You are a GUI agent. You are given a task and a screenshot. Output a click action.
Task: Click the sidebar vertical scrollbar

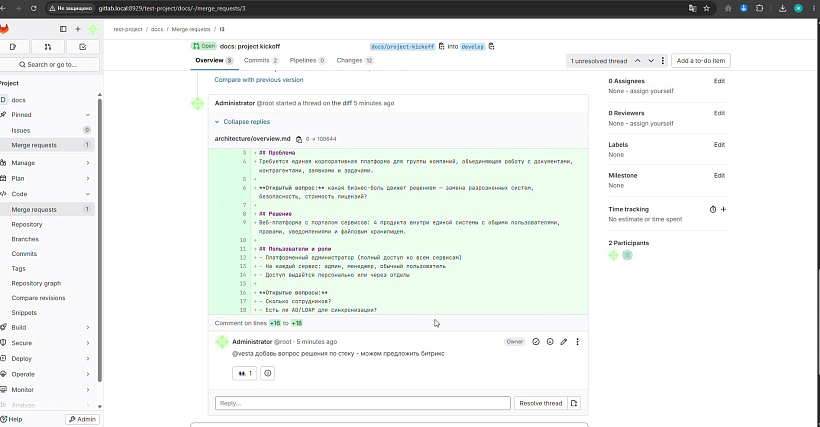[x=99, y=240]
